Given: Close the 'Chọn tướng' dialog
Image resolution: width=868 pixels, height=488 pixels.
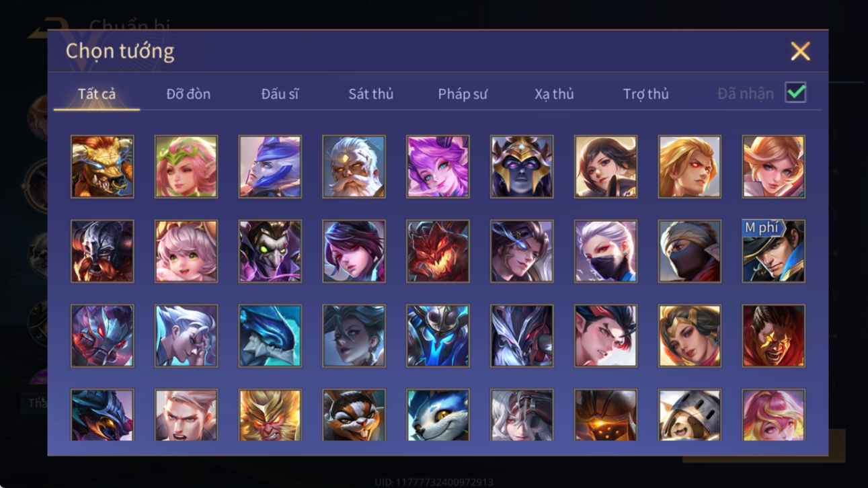Looking at the screenshot, I should pyautogui.click(x=800, y=51).
